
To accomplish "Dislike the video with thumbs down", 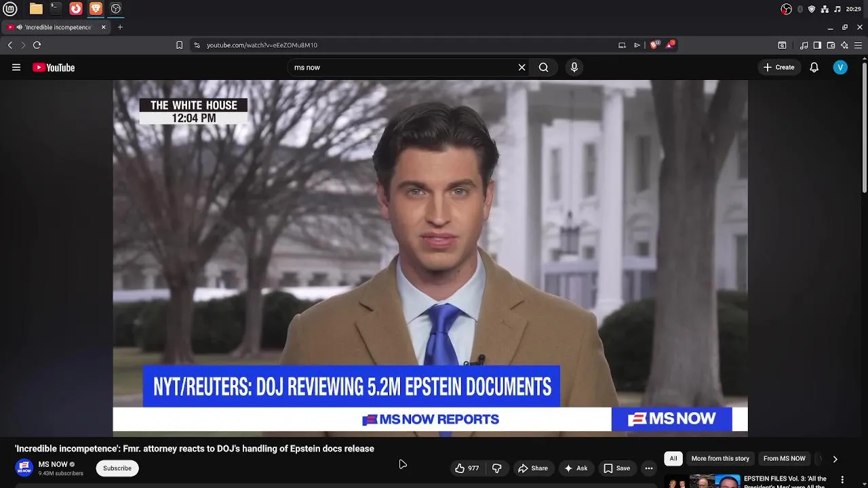I will coord(496,468).
